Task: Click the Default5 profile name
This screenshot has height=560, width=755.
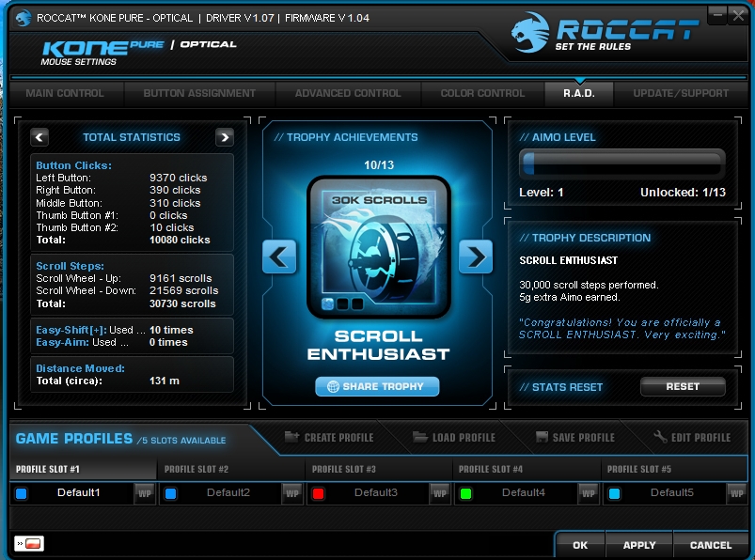Action: coord(672,492)
